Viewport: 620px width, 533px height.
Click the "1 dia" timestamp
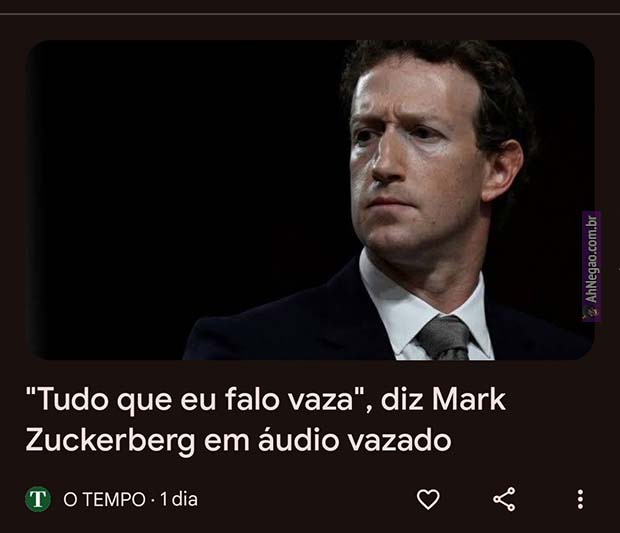point(179,499)
